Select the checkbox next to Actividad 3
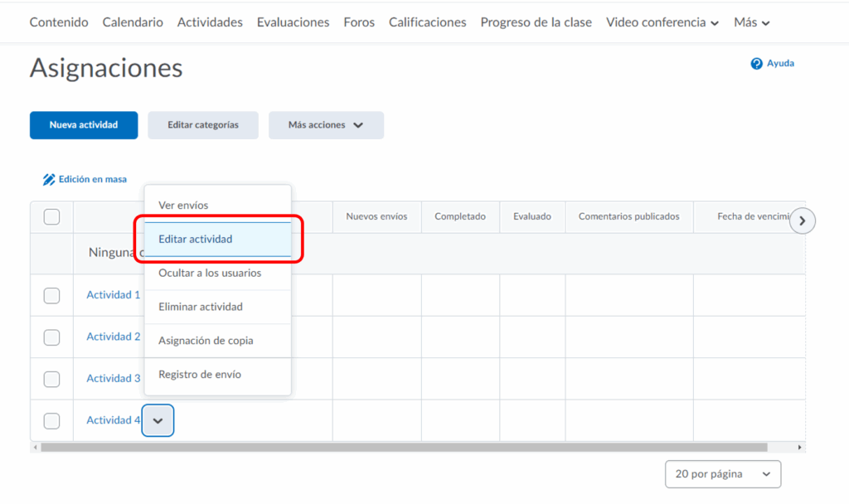 click(51, 379)
